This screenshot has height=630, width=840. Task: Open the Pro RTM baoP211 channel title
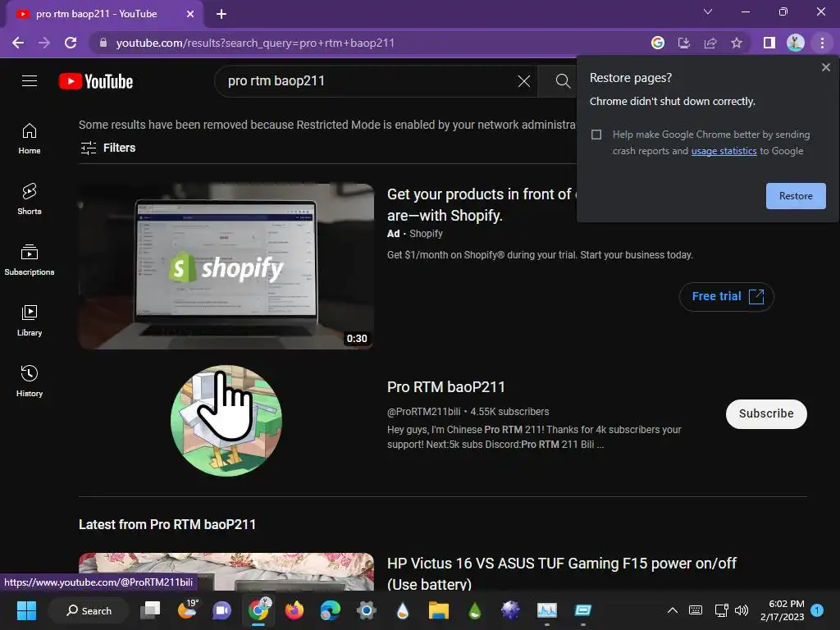coord(445,387)
